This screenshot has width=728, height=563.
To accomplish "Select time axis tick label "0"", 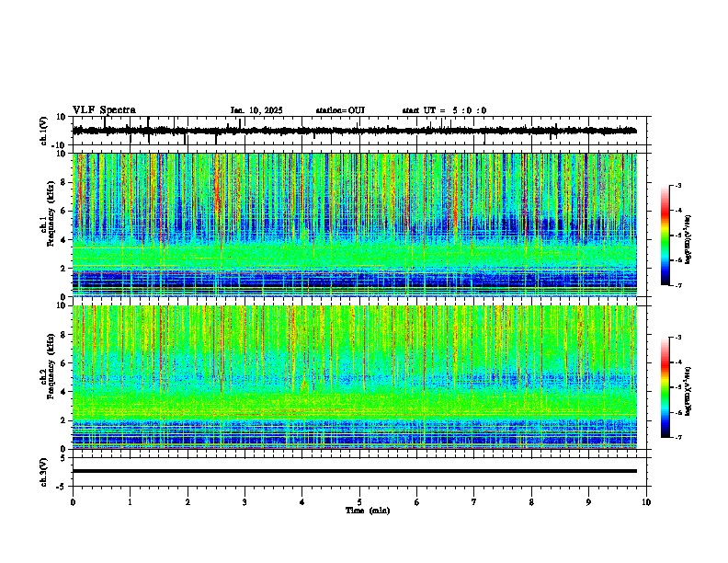I will (x=73, y=502).
